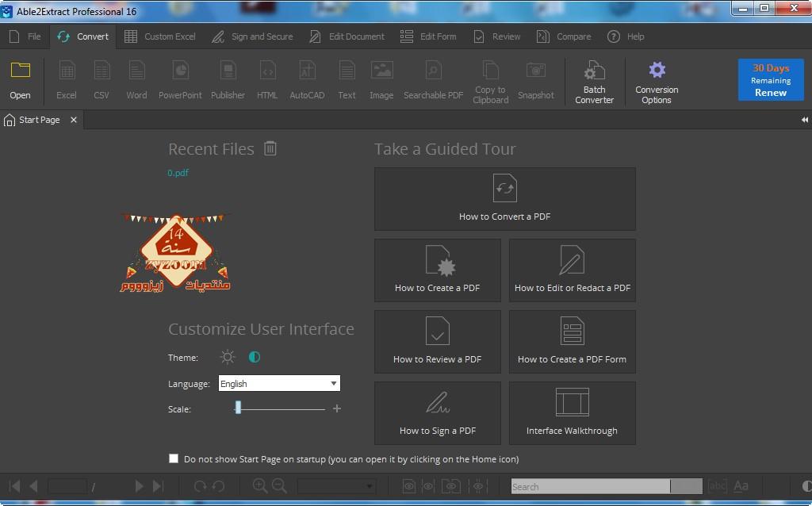Click the Scale slider handle
Viewport: 812px width, 506px height.
(x=238, y=408)
